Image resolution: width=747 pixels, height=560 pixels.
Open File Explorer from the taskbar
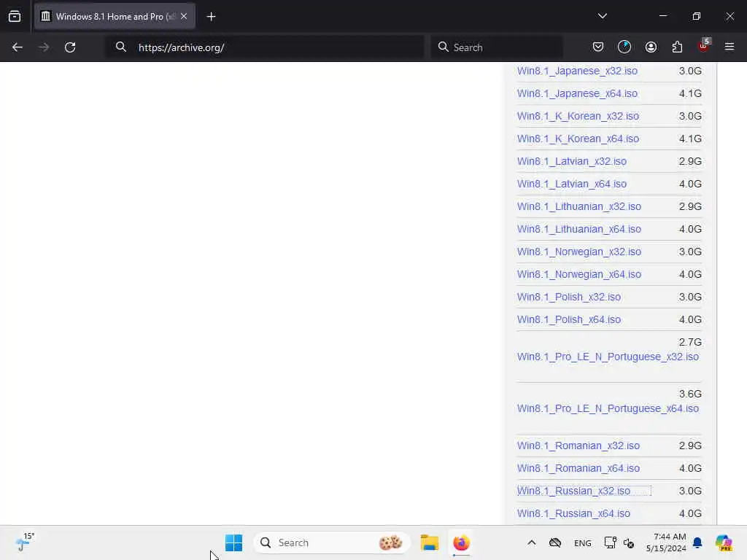[x=429, y=542]
